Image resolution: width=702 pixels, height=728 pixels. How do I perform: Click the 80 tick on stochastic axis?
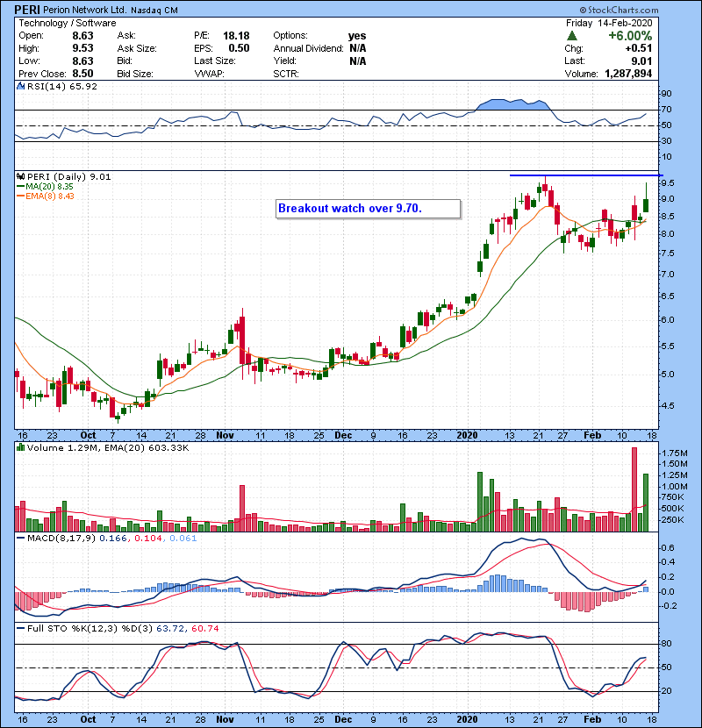click(667, 644)
